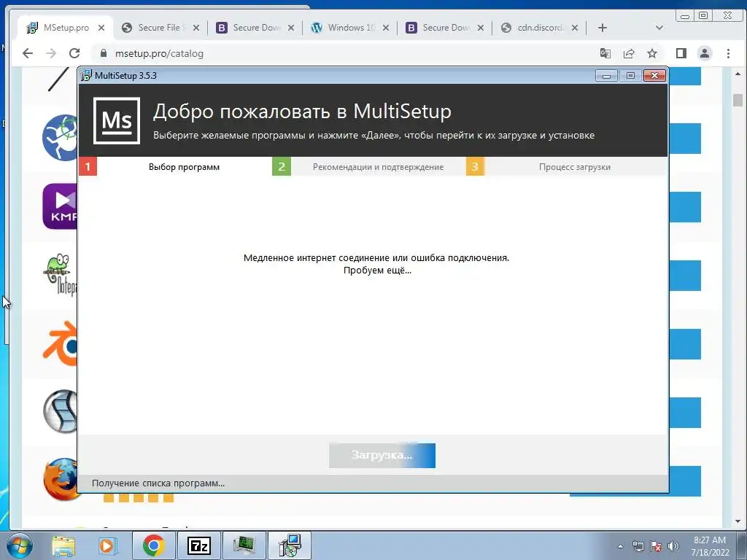Click the page scrollbar thumb
Image resolution: width=747 pixels, height=560 pixels.
(738, 101)
